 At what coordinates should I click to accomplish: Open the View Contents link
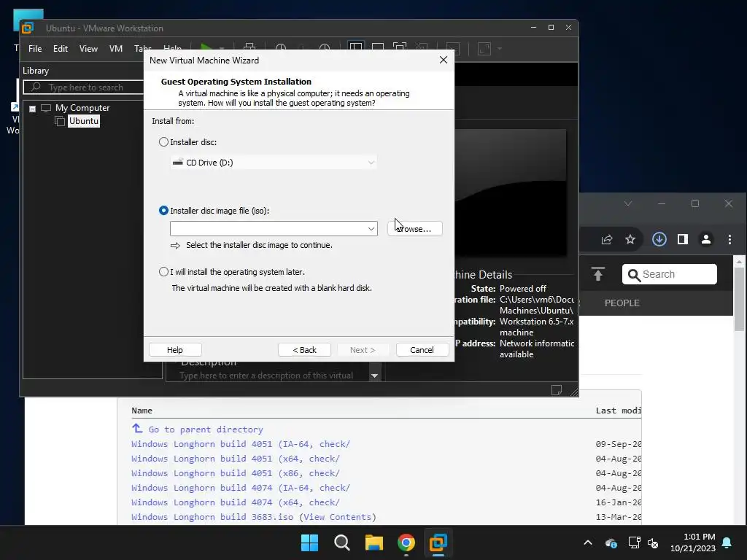point(337,517)
